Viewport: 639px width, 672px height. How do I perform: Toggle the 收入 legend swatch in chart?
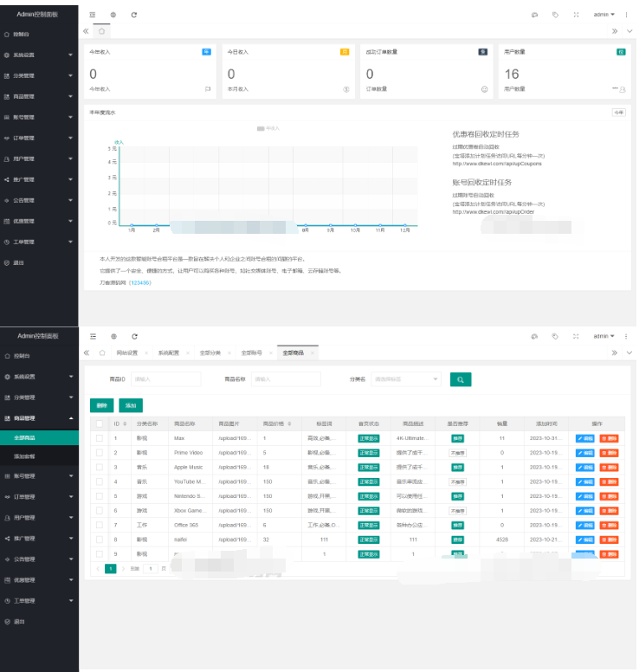261,128
